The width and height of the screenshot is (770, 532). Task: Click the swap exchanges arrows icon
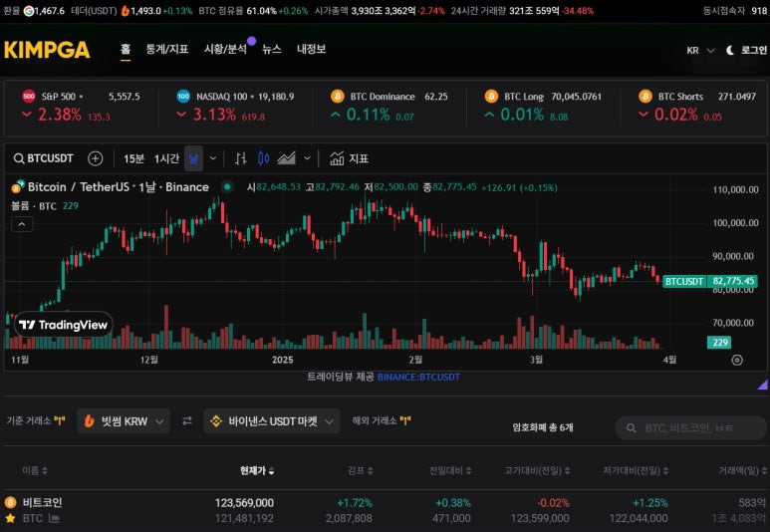click(187, 421)
